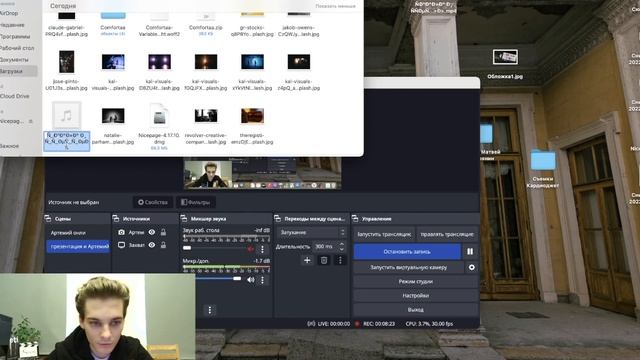Image resolution: width=640 pixels, height=360 pixels.
Task: Eject the Nicepage volume in sidebar
Action: [x=31, y=121]
